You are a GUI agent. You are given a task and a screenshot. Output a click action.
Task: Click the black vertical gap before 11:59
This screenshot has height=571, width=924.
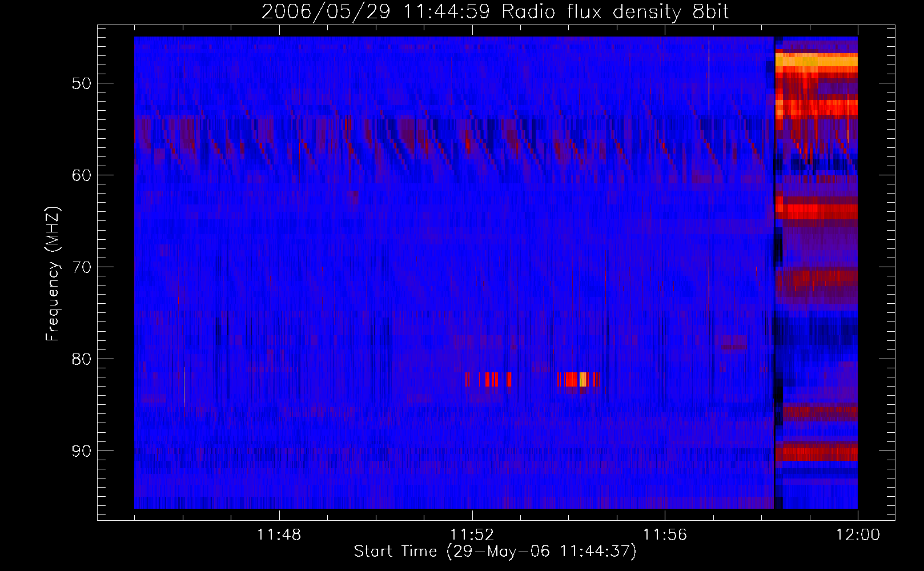coord(774,272)
